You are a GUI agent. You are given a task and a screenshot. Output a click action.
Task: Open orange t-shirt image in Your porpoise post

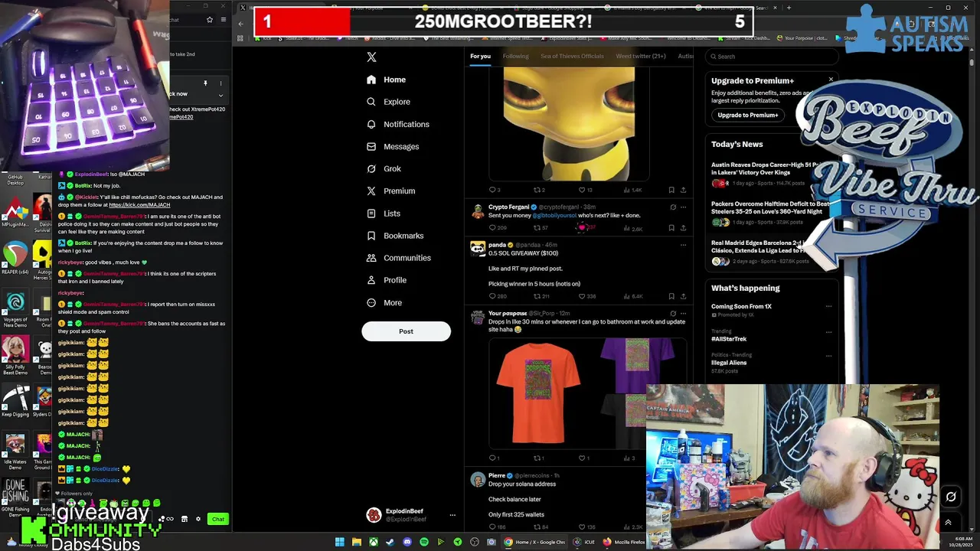tap(539, 392)
